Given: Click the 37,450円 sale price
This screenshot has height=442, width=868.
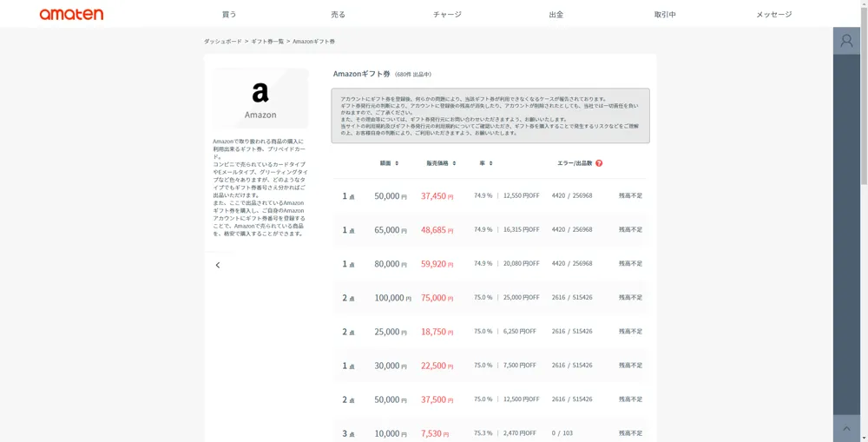Looking at the screenshot, I should (437, 196).
